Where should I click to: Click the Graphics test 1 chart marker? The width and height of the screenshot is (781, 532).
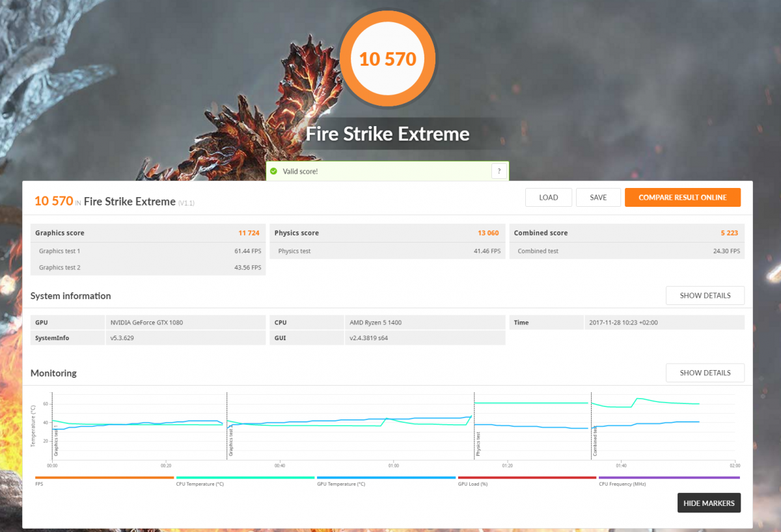tap(57, 442)
